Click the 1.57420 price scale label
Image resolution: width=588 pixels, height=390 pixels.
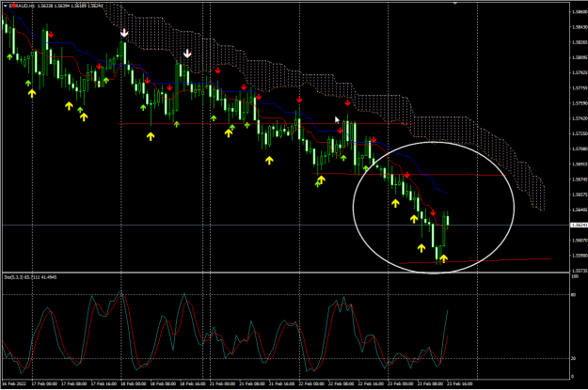pos(580,118)
